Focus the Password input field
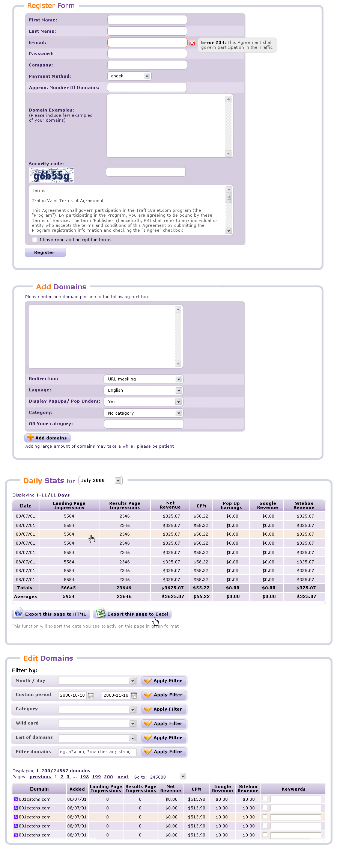The width and height of the screenshot is (337, 868). 147,54
